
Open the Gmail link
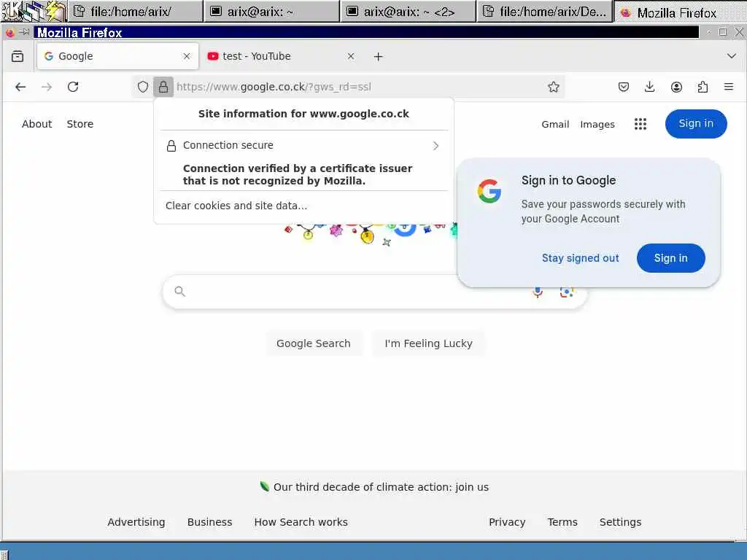[555, 124]
